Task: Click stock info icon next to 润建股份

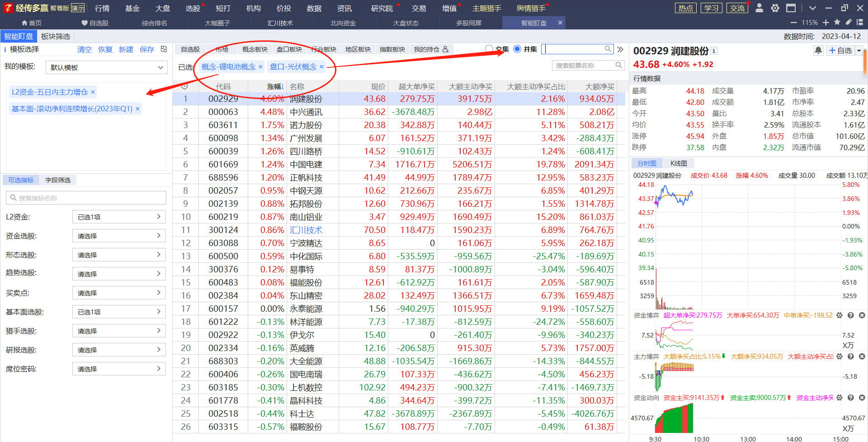Action: (714, 51)
